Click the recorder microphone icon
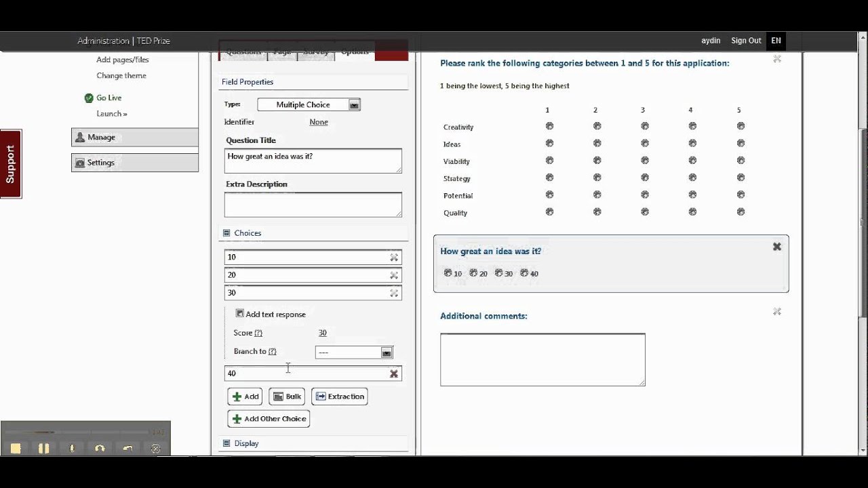Image resolution: width=868 pixels, height=488 pixels. [x=72, y=448]
